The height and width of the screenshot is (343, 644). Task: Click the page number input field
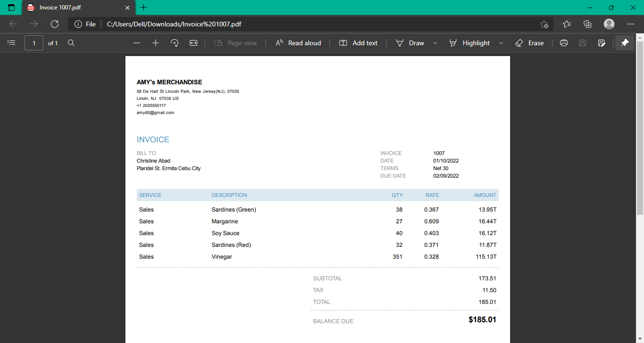coord(34,43)
